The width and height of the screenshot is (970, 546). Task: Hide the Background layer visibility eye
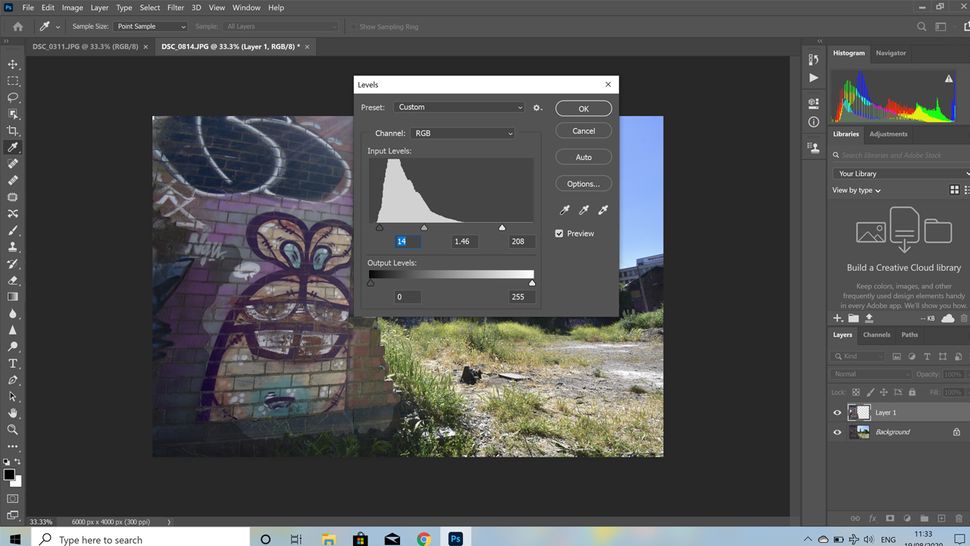coord(838,432)
